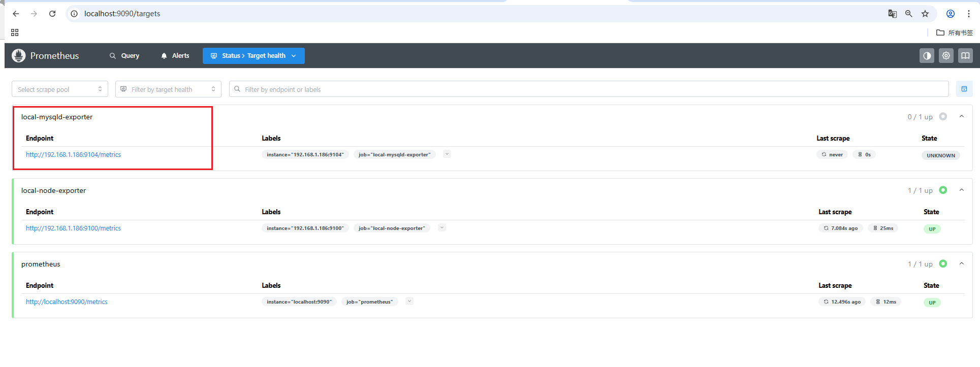Click the UNKNOWN state badge
Image resolution: width=980 pixels, height=367 pixels.
coord(941,156)
